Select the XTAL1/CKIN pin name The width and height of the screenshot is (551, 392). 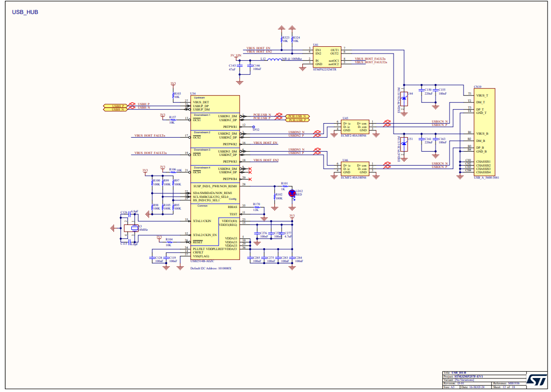202,221
